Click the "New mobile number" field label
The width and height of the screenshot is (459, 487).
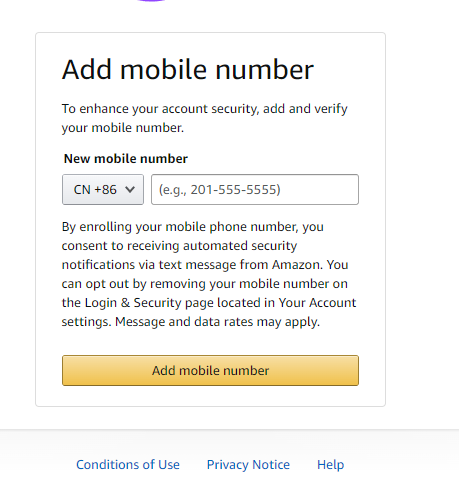pyautogui.click(x=126, y=159)
